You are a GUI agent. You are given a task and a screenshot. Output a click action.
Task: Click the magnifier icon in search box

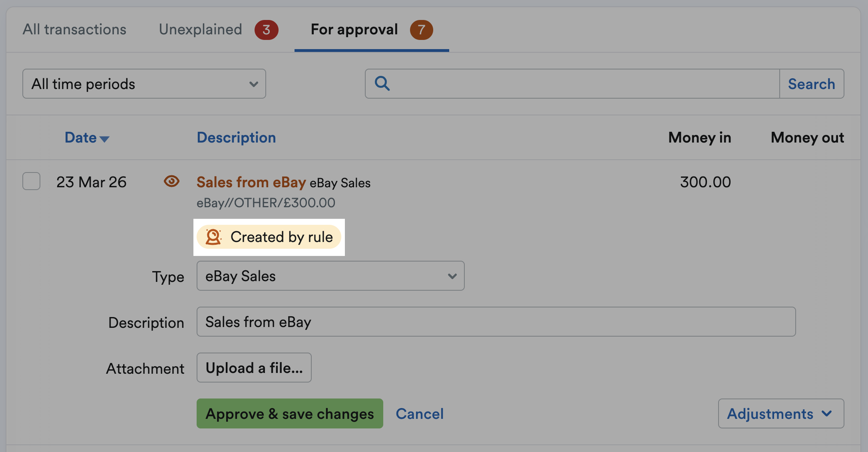coord(382,83)
